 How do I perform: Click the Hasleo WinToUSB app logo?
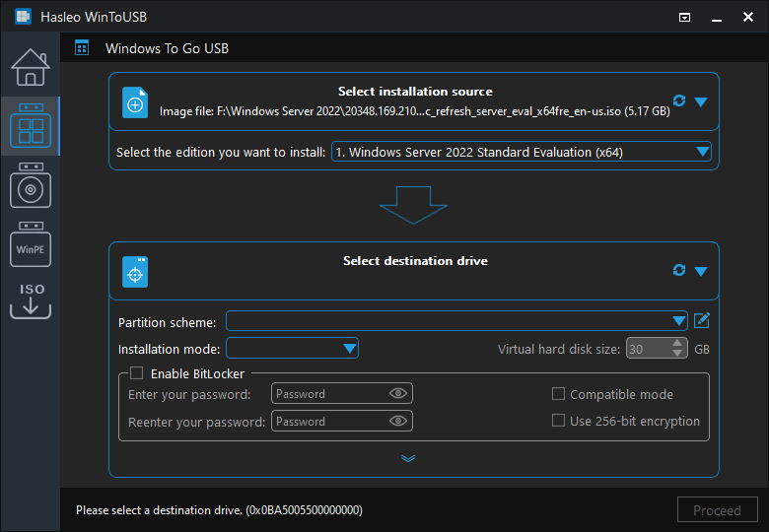(x=23, y=17)
